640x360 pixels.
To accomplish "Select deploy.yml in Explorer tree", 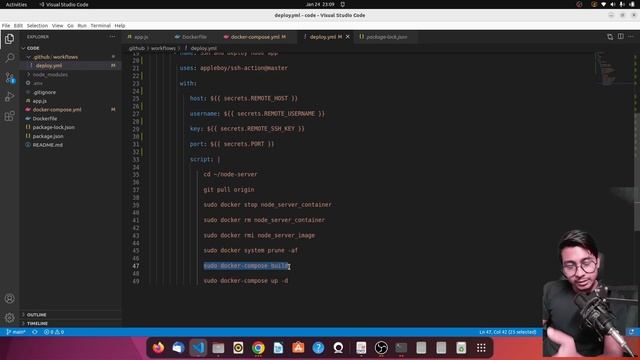I will click(70, 66).
